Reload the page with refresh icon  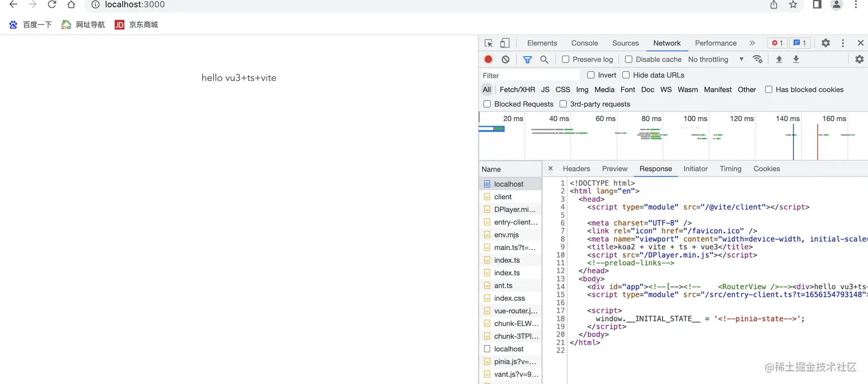point(52,5)
